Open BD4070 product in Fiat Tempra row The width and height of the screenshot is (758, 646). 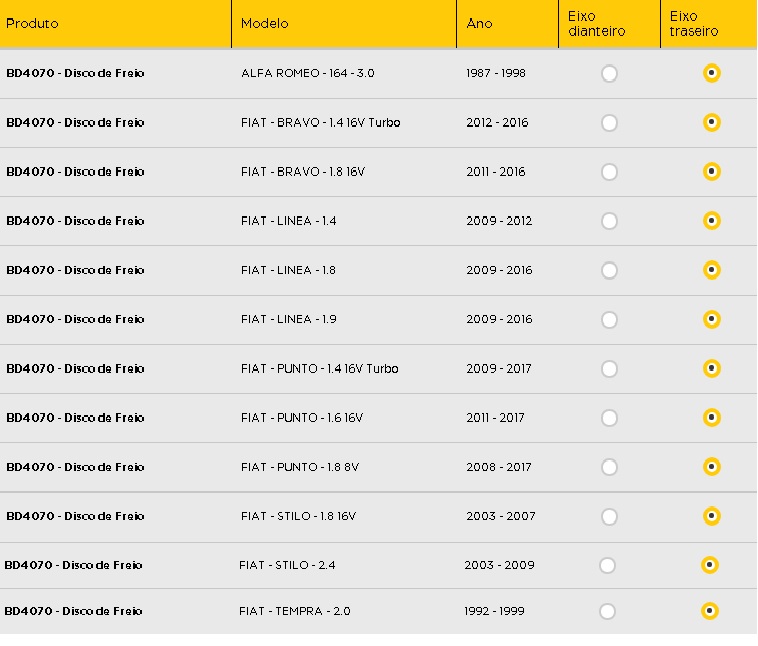click(73, 611)
